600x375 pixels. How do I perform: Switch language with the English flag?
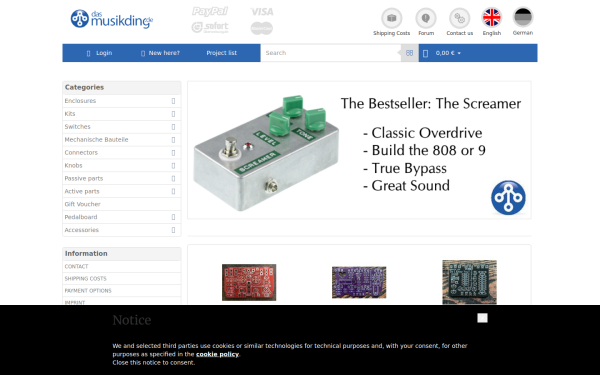point(492,18)
